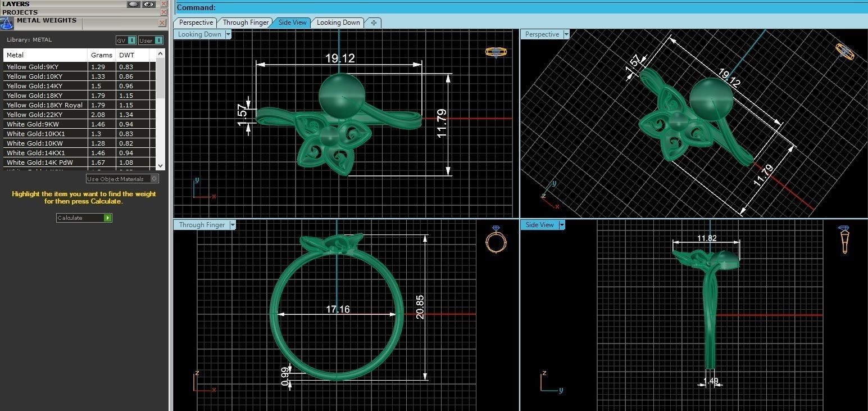This screenshot has height=411, width=868.
Task: Sort by the Grams column header
Action: coord(102,55)
